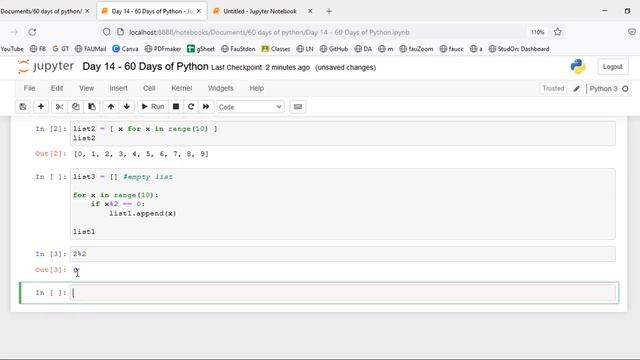Open the Insert menu

pos(118,88)
